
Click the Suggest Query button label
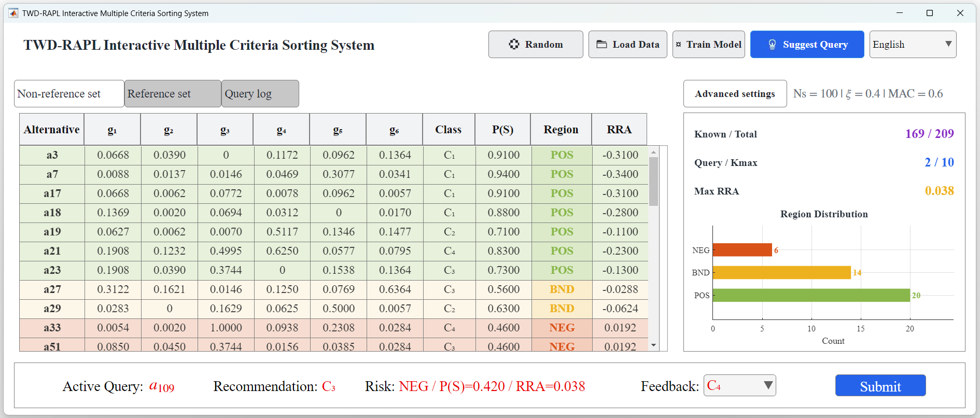(815, 45)
